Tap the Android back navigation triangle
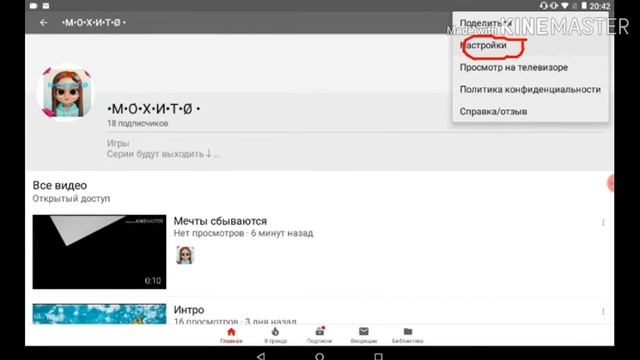 click(x=261, y=356)
